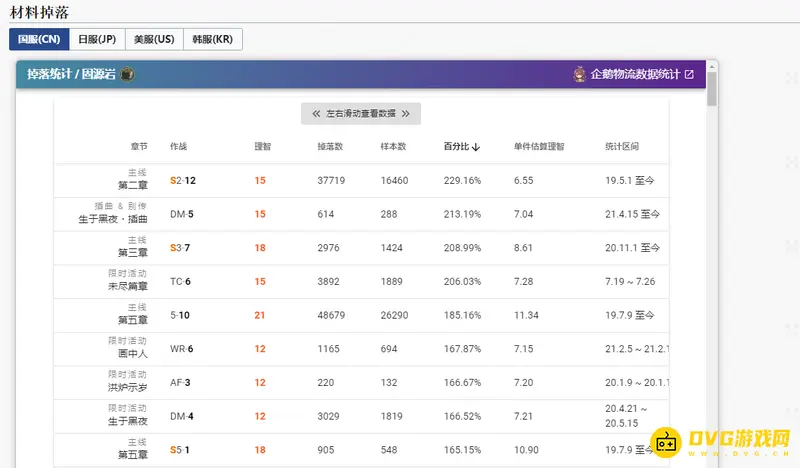Image resolution: width=800 pixels, height=468 pixels.
Task: Select estimated sanity value 10.90
Action: pos(526,450)
